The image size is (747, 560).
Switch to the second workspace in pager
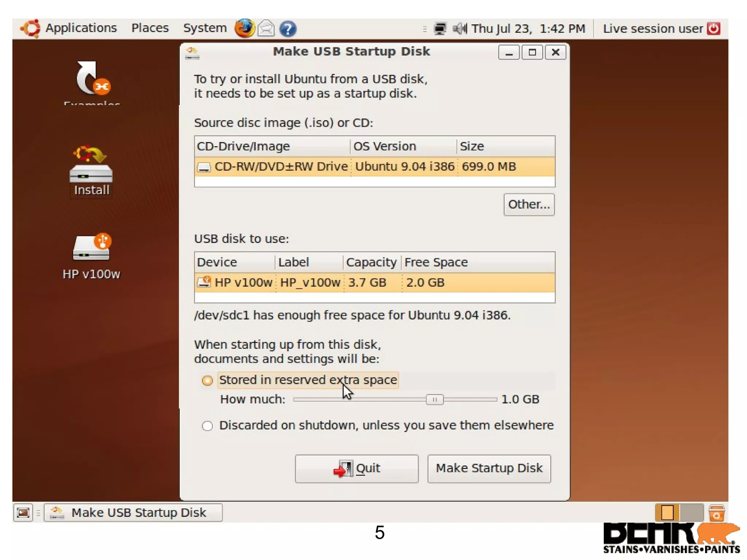pos(691,513)
